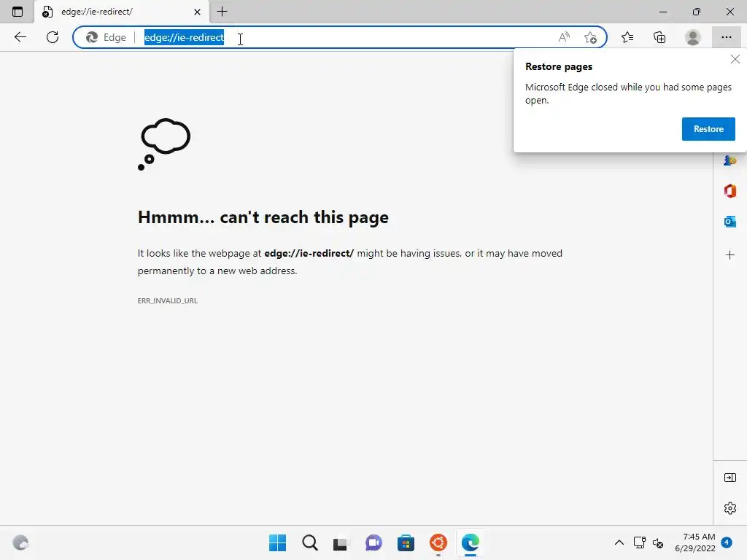The image size is (747, 560).
Task: Open the vertical tabs (tab actions) menu
Action: [18, 12]
